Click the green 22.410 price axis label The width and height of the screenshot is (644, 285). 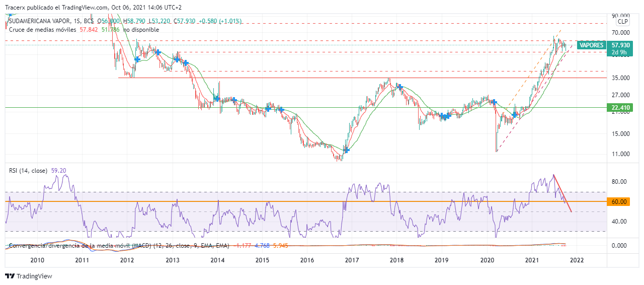618,107
